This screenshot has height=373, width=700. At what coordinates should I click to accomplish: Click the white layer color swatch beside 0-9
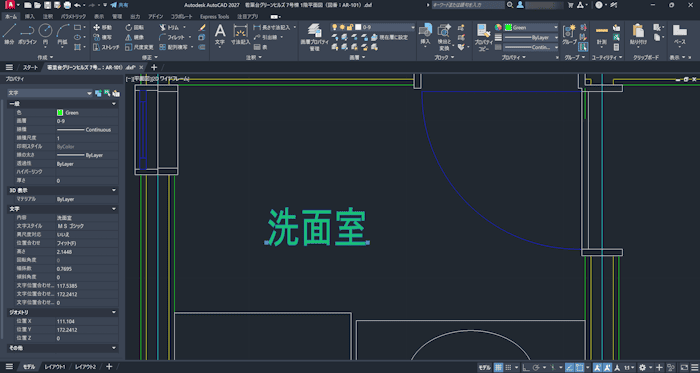[x=358, y=27]
